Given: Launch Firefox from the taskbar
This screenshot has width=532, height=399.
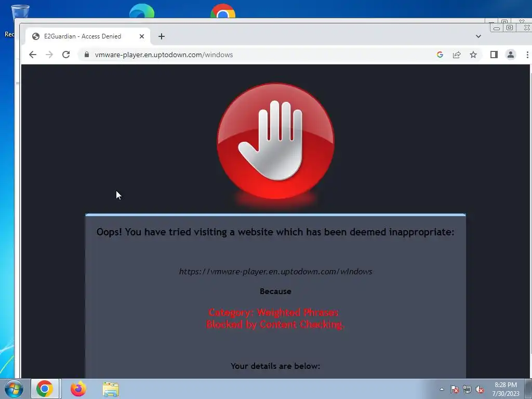Looking at the screenshot, I should click(x=78, y=389).
